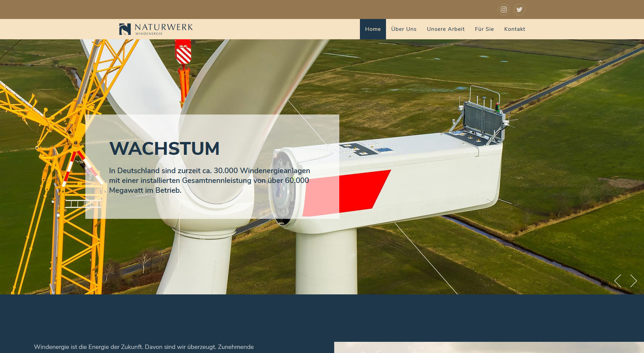Open the Instagram social icon
This screenshot has height=353, width=644.
(x=503, y=9)
